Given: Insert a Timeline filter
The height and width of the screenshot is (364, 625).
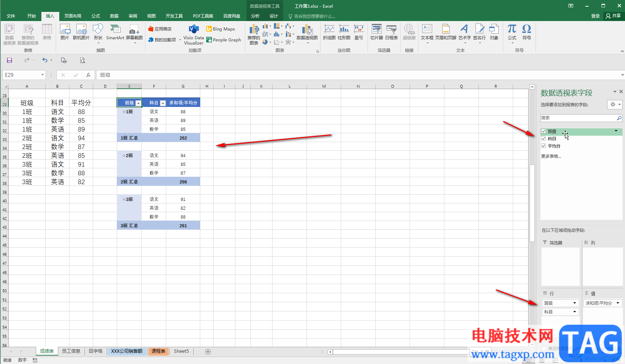Looking at the screenshot, I should pyautogui.click(x=391, y=32).
